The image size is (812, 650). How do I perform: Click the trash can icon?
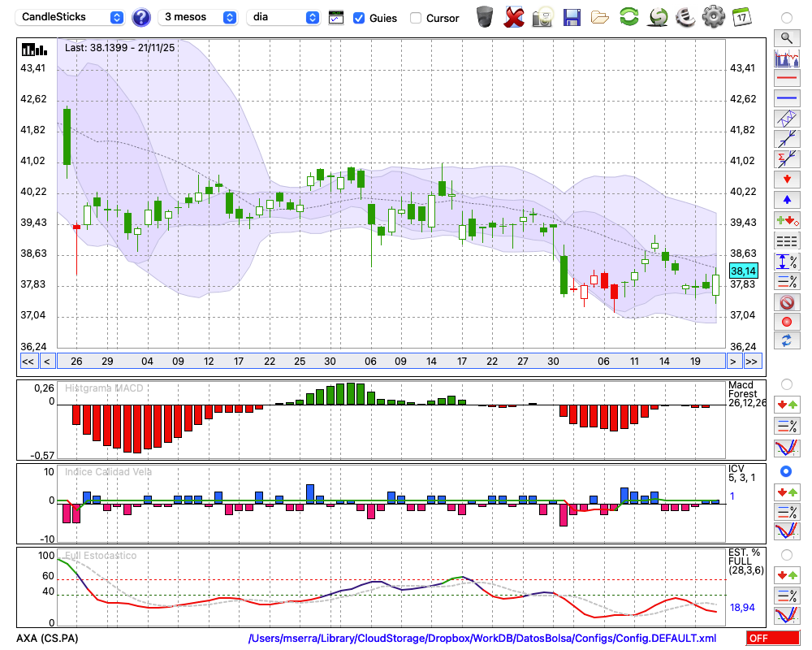485,17
